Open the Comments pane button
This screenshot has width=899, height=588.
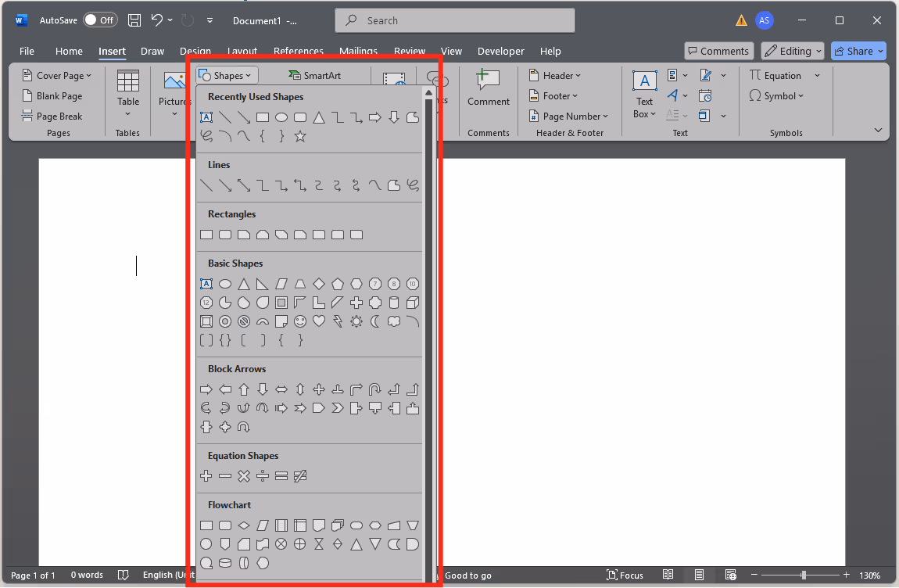tap(718, 52)
